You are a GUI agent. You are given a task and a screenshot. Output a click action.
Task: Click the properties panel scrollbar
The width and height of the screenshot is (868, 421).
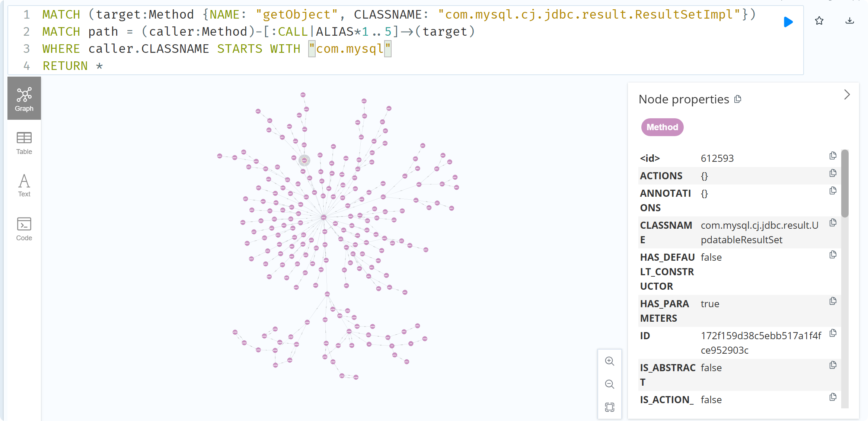(845, 183)
